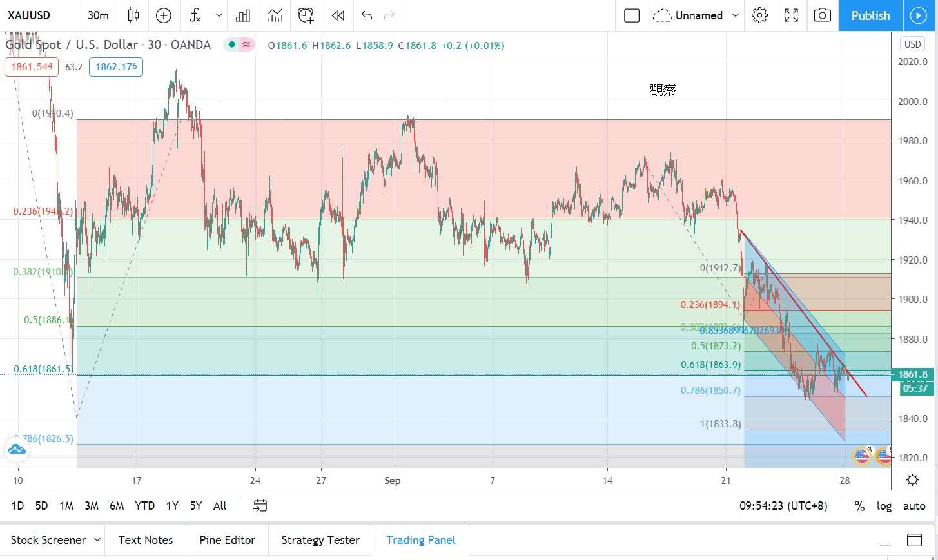
Task: Take a chart snapshot with the camera icon
Action: (822, 15)
